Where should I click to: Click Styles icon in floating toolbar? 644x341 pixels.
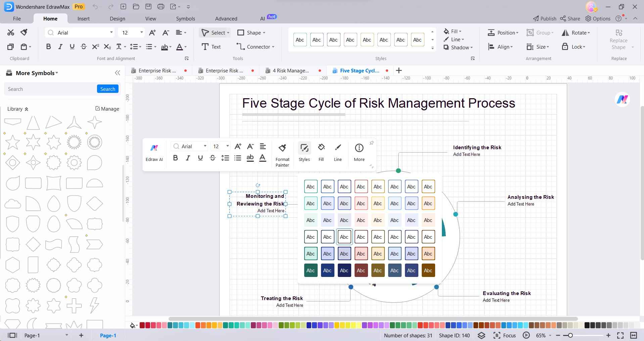pyautogui.click(x=304, y=152)
